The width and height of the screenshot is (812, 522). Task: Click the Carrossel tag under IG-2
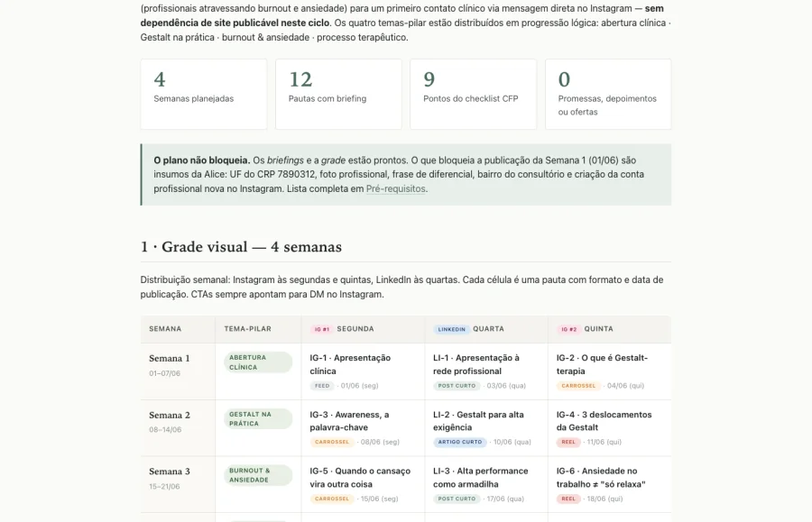[578, 386]
